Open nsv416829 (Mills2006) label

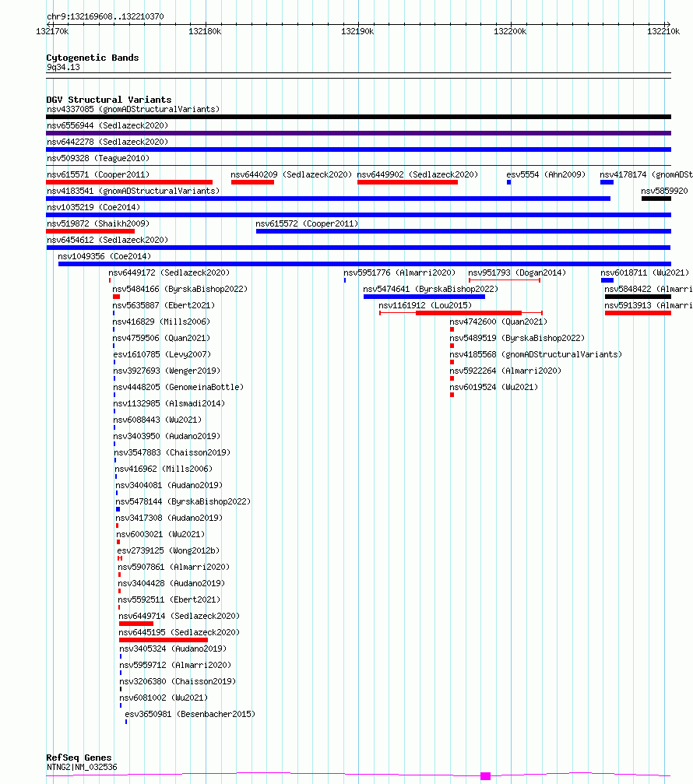point(161,322)
